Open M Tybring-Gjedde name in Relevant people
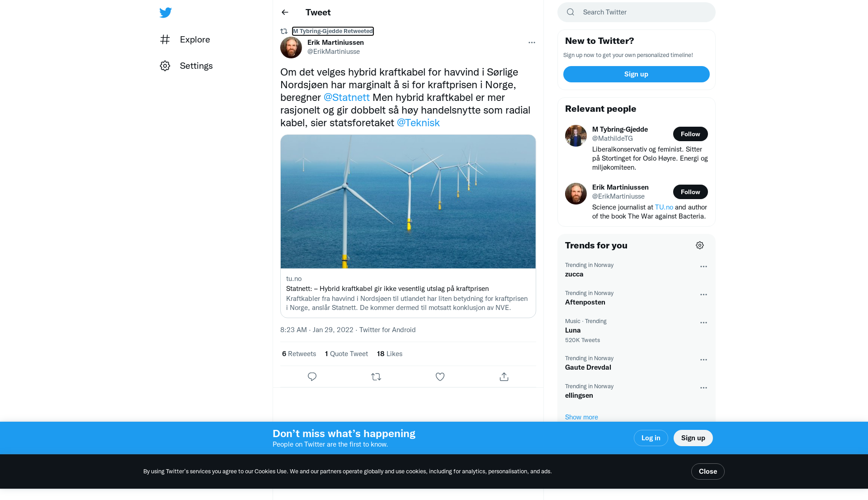 (620, 129)
